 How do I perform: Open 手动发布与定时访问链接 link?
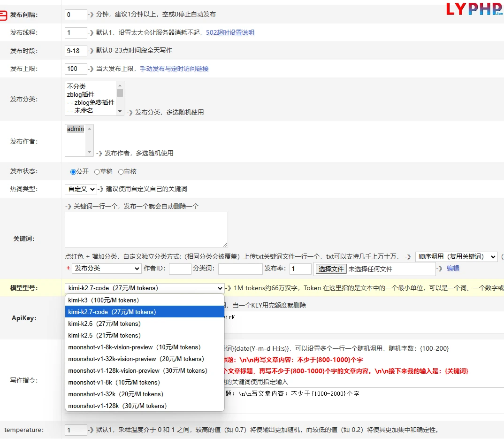click(174, 69)
